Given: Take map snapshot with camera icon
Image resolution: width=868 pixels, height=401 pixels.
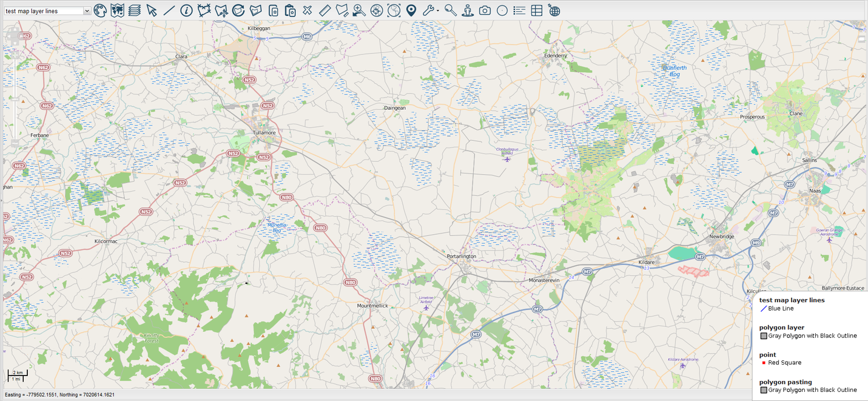Looking at the screenshot, I should pos(485,10).
